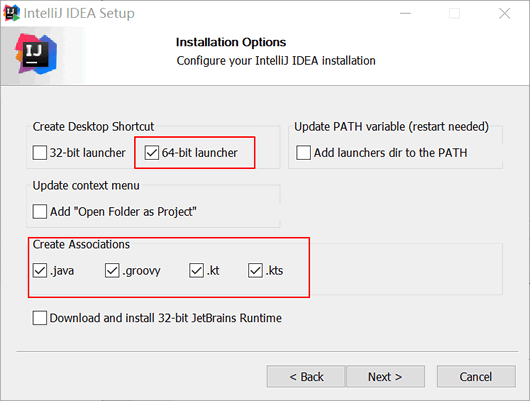Proceed by clicking Next >
The width and height of the screenshot is (530, 401).
(x=385, y=376)
